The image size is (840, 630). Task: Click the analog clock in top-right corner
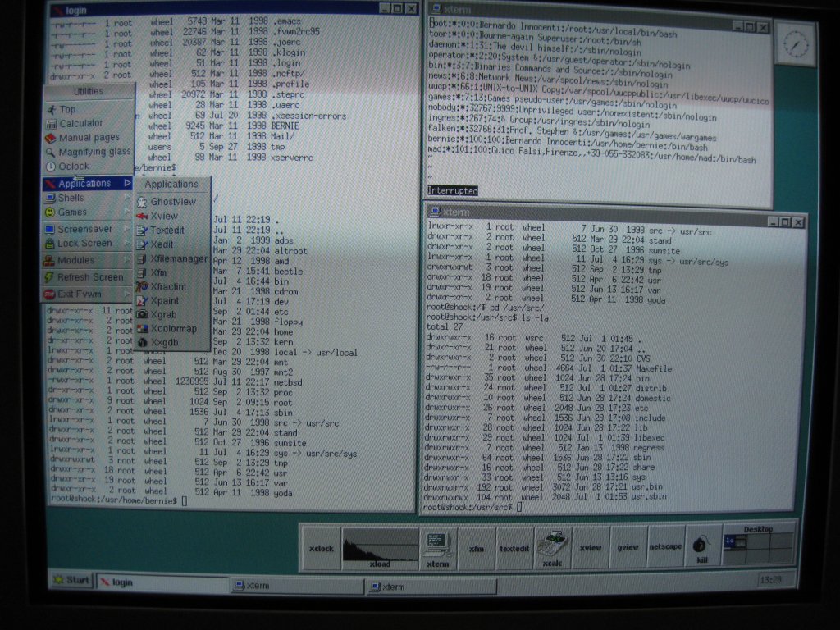(796, 43)
